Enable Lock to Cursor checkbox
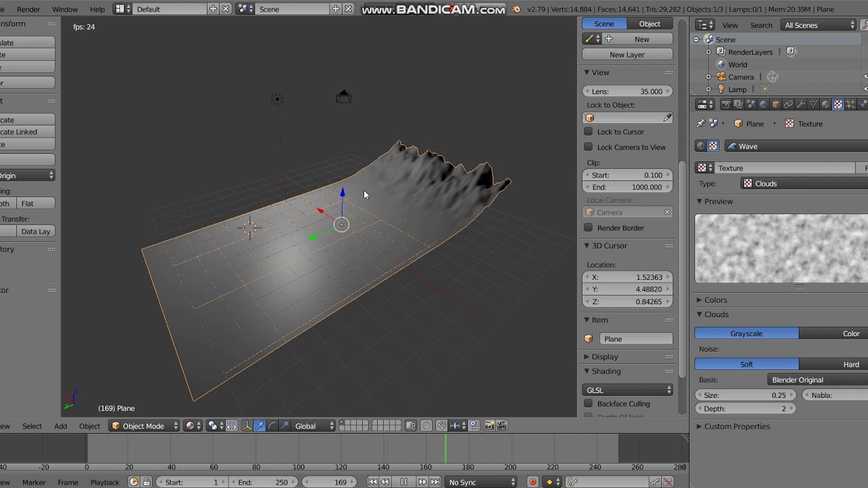868x488 pixels. (588, 131)
